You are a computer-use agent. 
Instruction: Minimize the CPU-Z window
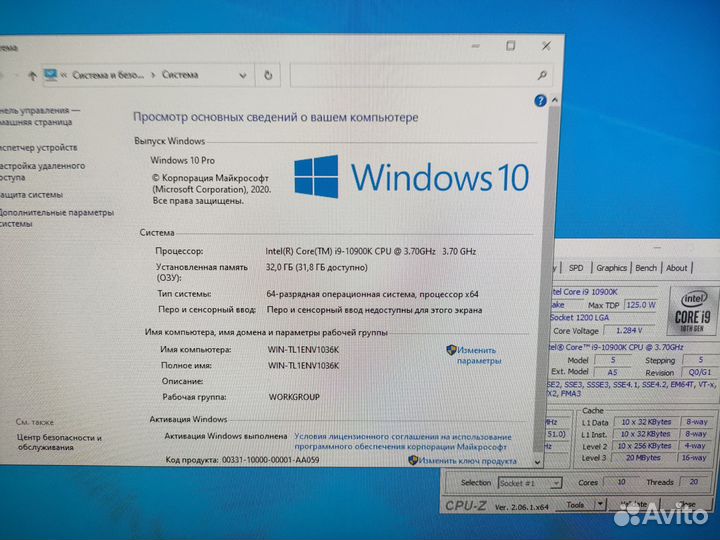point(657,248)
